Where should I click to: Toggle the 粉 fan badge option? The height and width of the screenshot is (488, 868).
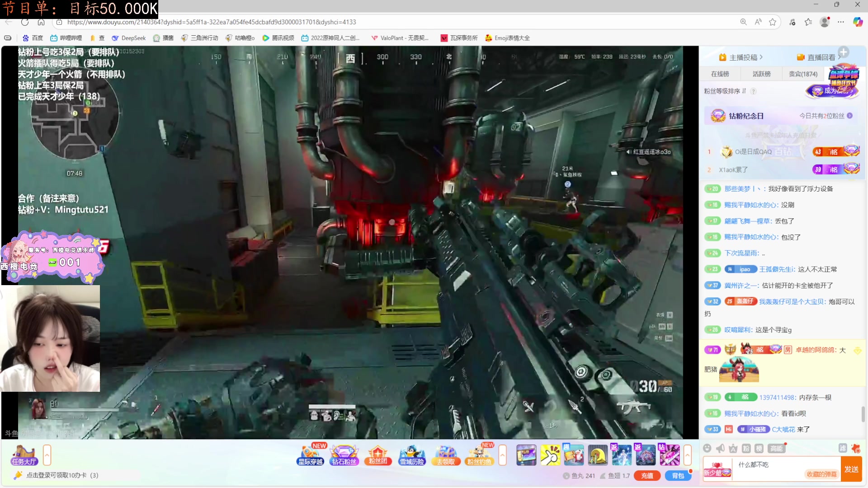pos(746,448)
